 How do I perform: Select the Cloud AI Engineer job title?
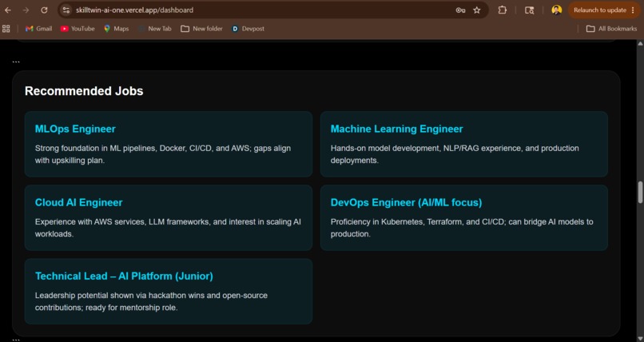[79, 202]
